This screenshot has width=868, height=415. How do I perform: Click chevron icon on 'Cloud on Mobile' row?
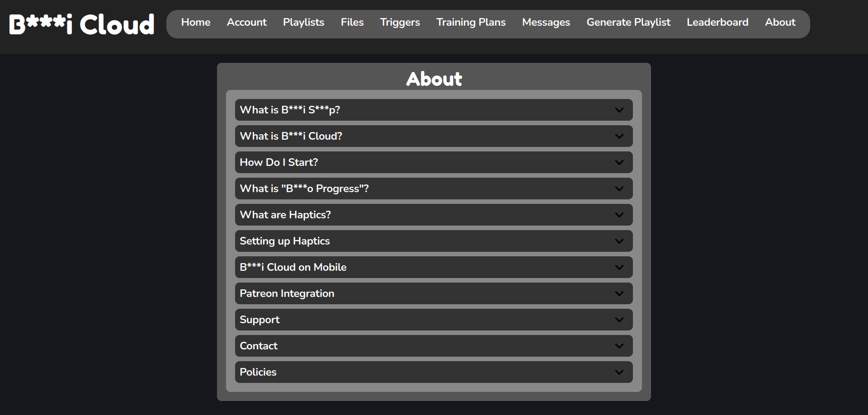coord(619,267)
